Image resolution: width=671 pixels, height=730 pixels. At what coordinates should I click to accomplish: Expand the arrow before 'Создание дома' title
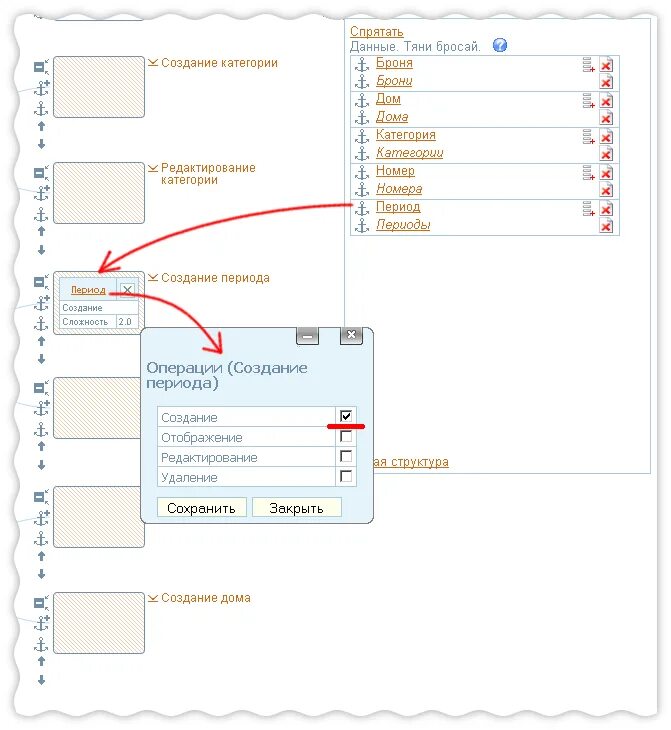pos(153,598)
